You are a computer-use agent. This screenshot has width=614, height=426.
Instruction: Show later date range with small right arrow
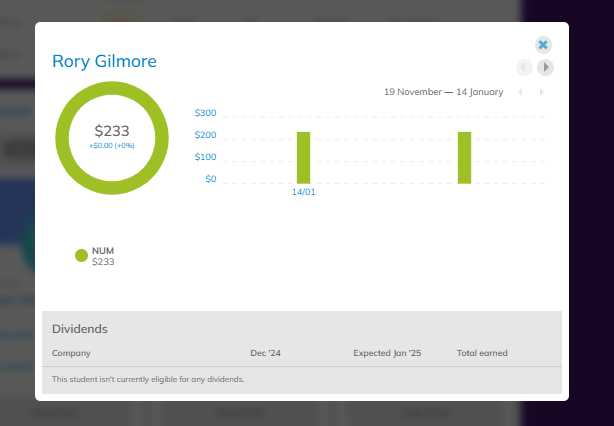coord(542,92)
